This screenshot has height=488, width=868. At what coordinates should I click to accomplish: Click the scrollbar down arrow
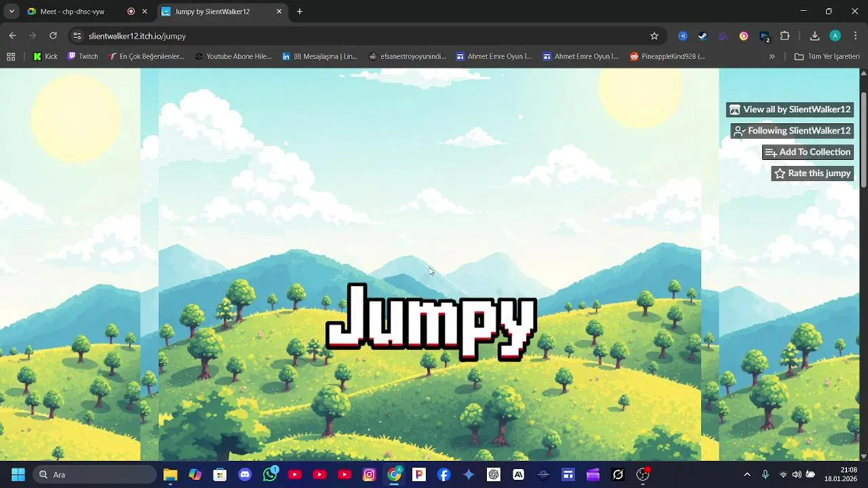pyautogui.click(x=863, y=457)
